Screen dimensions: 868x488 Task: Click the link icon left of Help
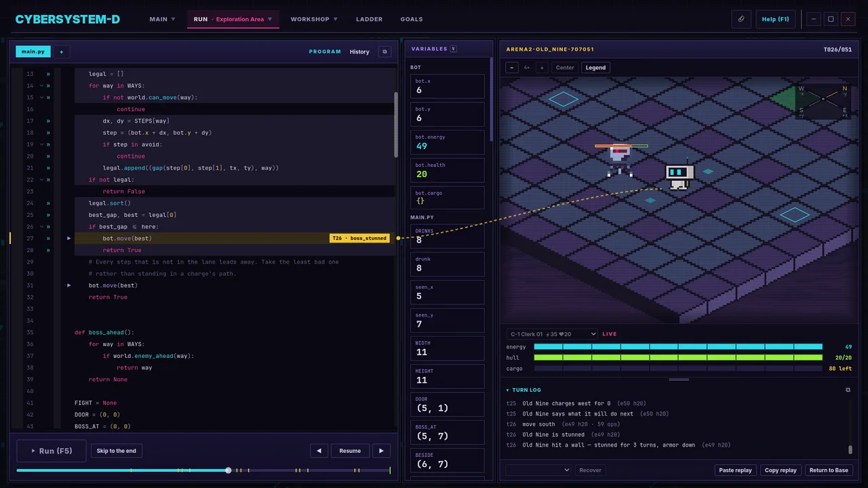(741, 19)
